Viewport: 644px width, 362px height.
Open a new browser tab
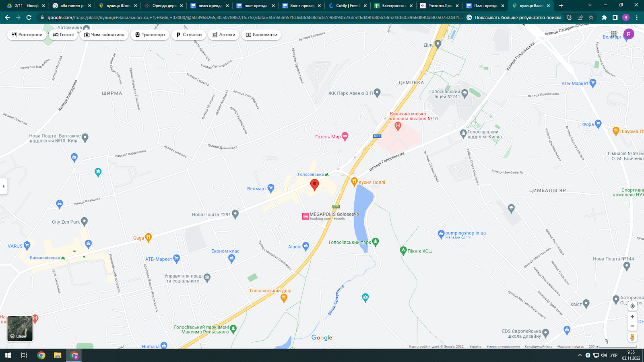click(x=561, y=6)
